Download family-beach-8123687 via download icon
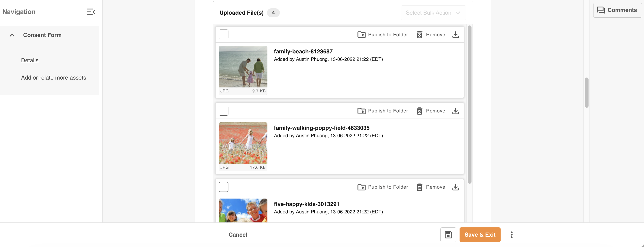This screenshot has height=247, width=644. pyautogui.click(x=455, y=35)
